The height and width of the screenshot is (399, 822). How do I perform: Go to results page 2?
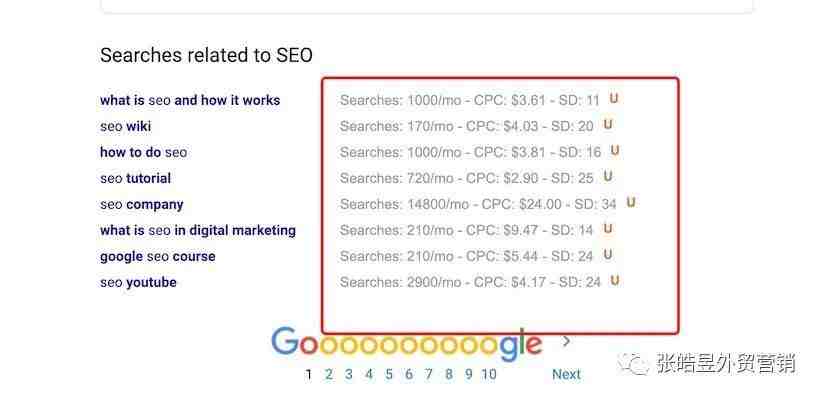329,374
